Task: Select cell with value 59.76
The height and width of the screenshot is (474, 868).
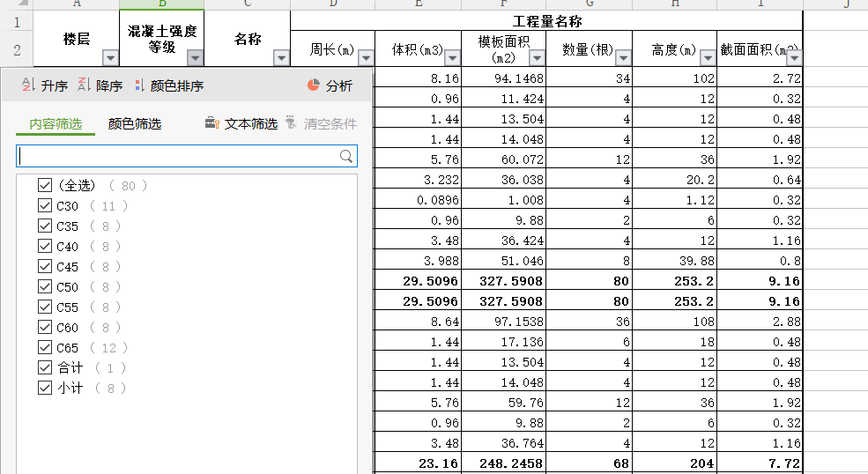Action: (504, 403)
